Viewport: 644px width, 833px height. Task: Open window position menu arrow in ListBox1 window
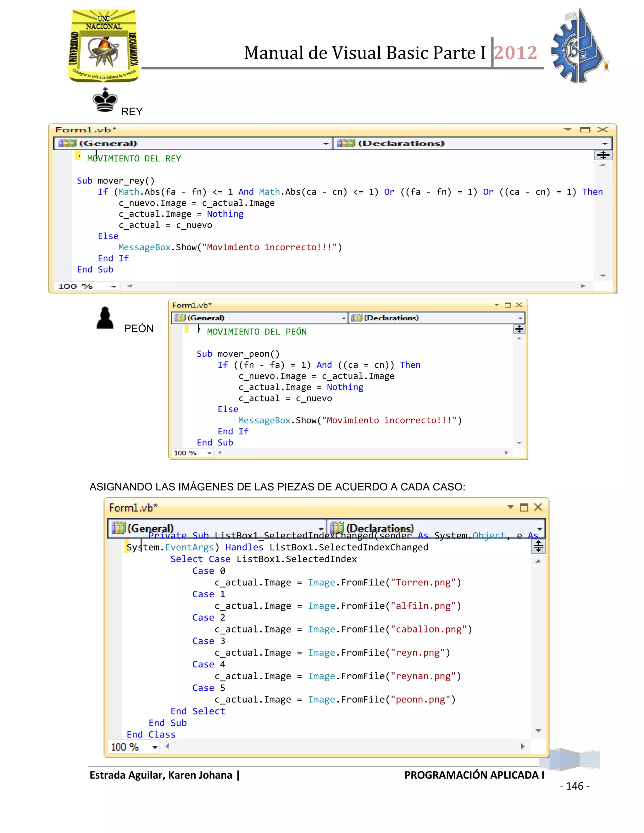[510, 507]
